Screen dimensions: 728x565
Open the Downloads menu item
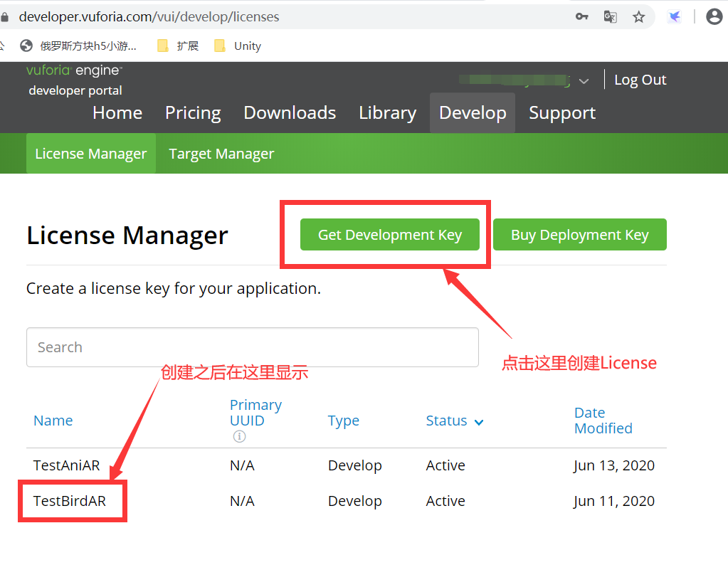tap(290, 113)
